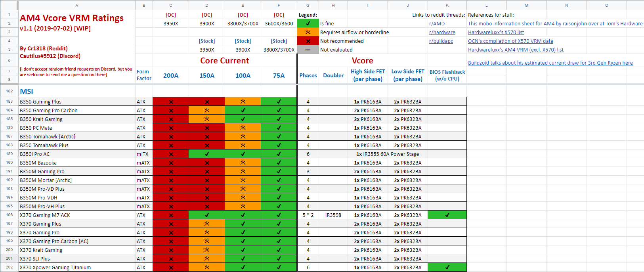Click the '75A' column heading cell
644x272 pixels.
click(279, 75)
